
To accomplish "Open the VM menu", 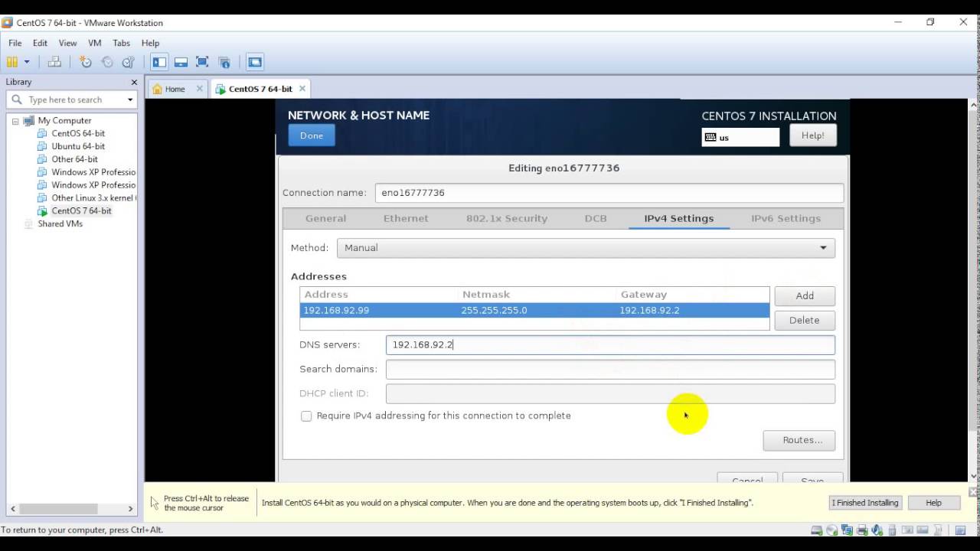I will [x=94, y=43].
